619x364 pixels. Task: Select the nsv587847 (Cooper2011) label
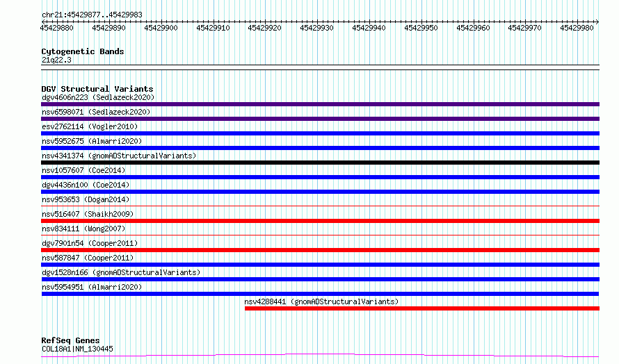[x=88, y=258]
